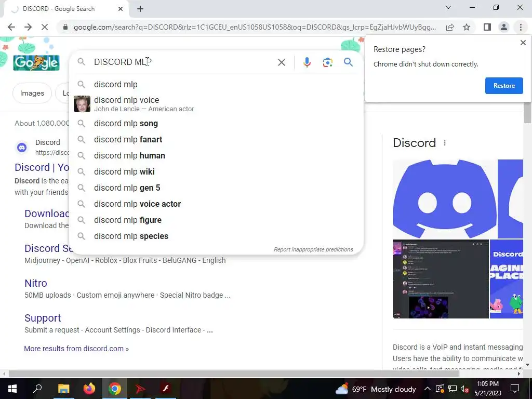Open the large Discord logo image
The width and height of the screenshot is (532, 399).
point(445,199)
